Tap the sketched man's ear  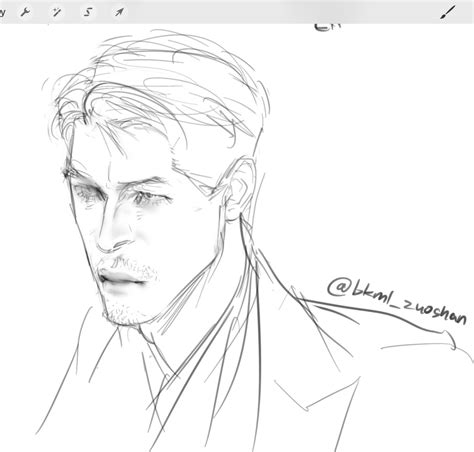coord(240,190)
